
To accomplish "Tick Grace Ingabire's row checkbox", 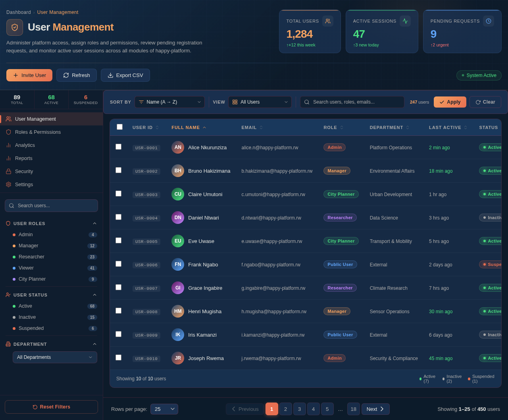I will (x=118, y=287).
